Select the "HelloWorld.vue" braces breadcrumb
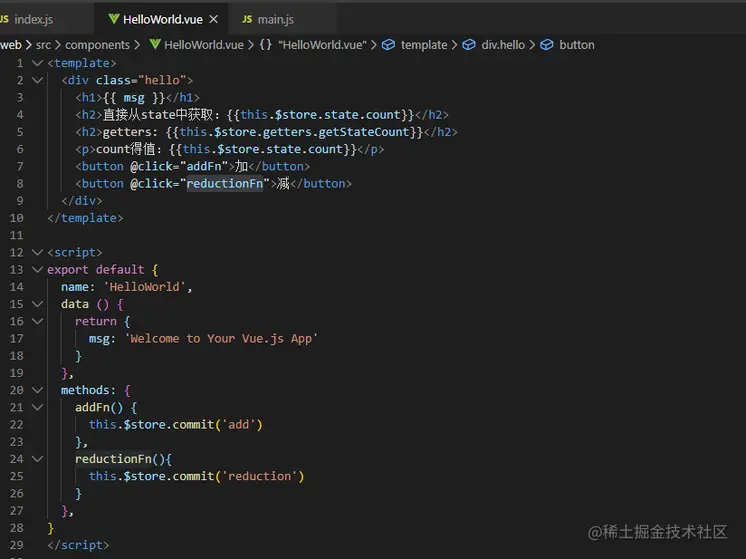The height and width of the screenshot is (559, 746). [322, 45]
